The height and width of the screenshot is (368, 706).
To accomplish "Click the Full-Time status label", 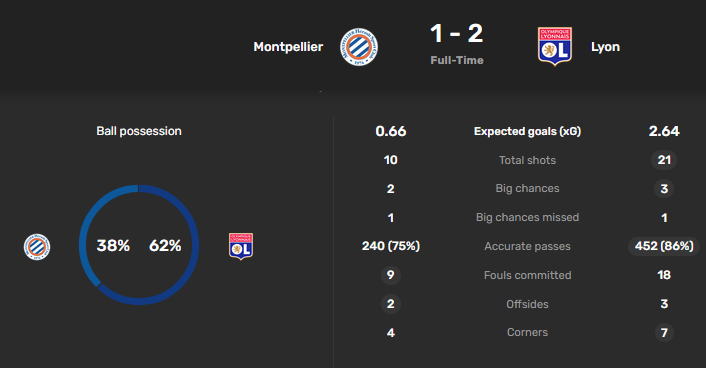I will [x=457, y=60].
